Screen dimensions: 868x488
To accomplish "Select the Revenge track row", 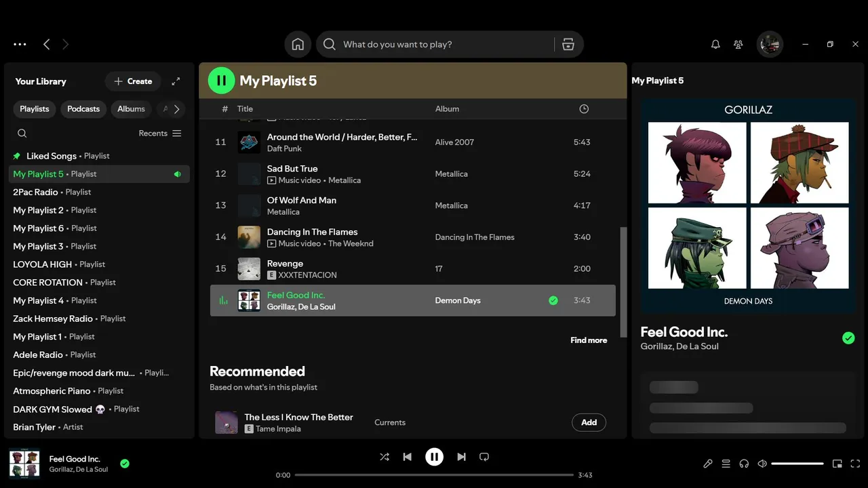I will 412,269.
